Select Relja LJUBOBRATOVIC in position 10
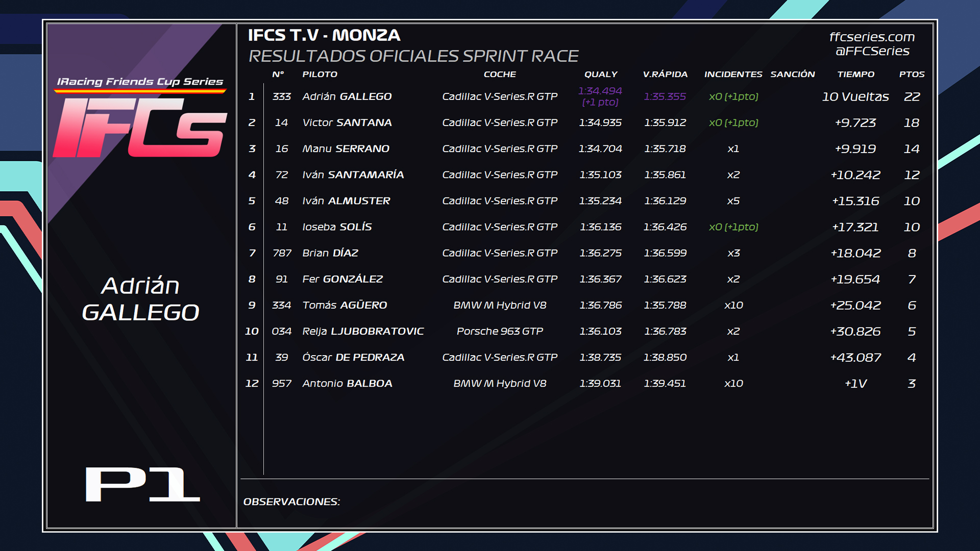 point(363,331)
